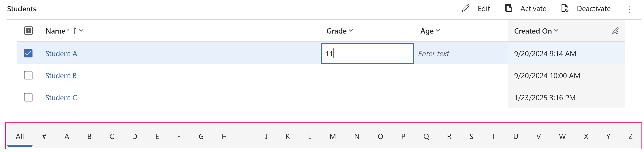Deselect the Student A checkbox
Image resolution: width=644 pixels, height=152 pixels.
[28, 53]
